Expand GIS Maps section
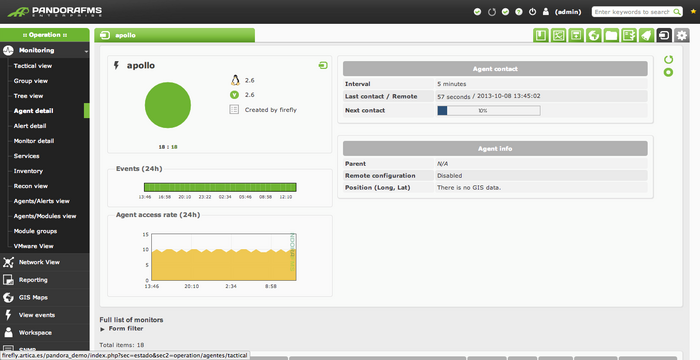The height and width of the screenshot is (360, 700). (45, 297)
